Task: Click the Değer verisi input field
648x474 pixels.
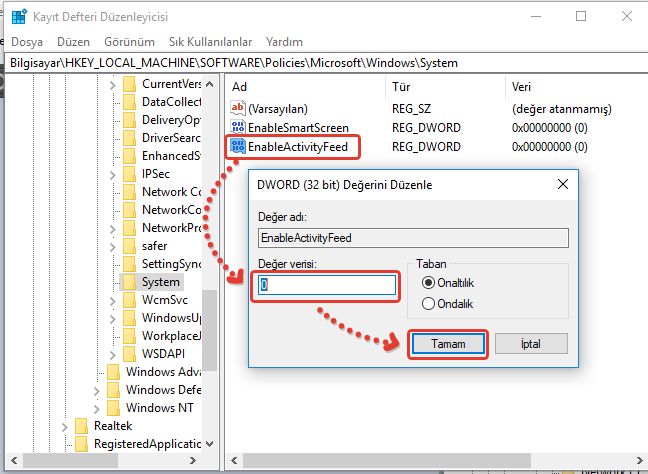Action: (x=327, y=285)
